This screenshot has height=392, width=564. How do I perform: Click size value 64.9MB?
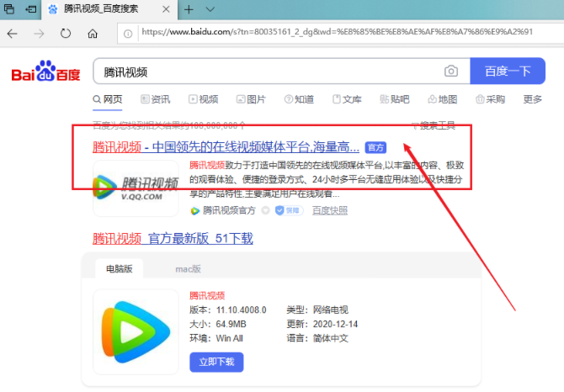coord(231,325)
